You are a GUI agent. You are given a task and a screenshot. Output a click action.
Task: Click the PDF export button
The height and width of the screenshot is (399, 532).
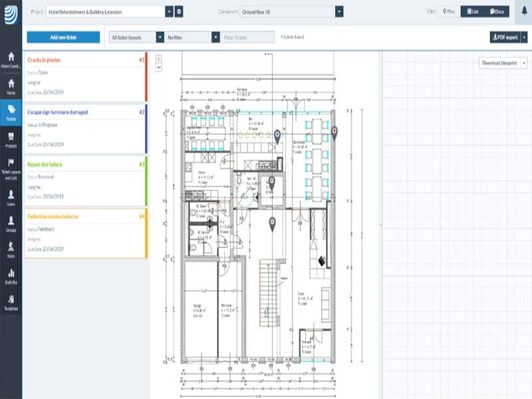[x=505, y=37]
